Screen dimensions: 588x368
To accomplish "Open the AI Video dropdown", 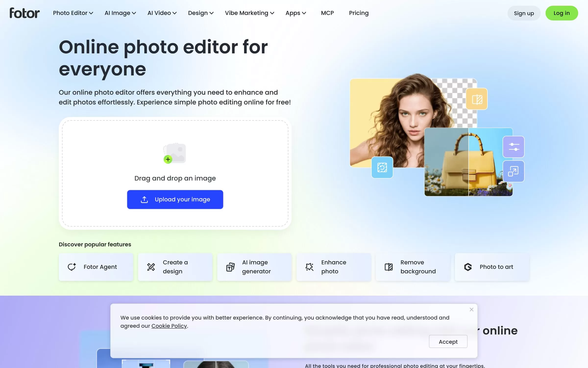I will click(x=162, y=13).
